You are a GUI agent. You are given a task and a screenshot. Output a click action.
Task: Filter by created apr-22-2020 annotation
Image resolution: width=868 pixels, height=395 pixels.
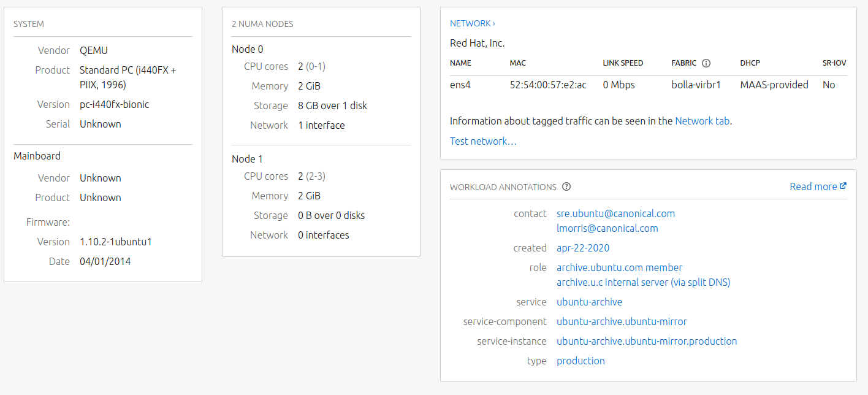point(582,248)
